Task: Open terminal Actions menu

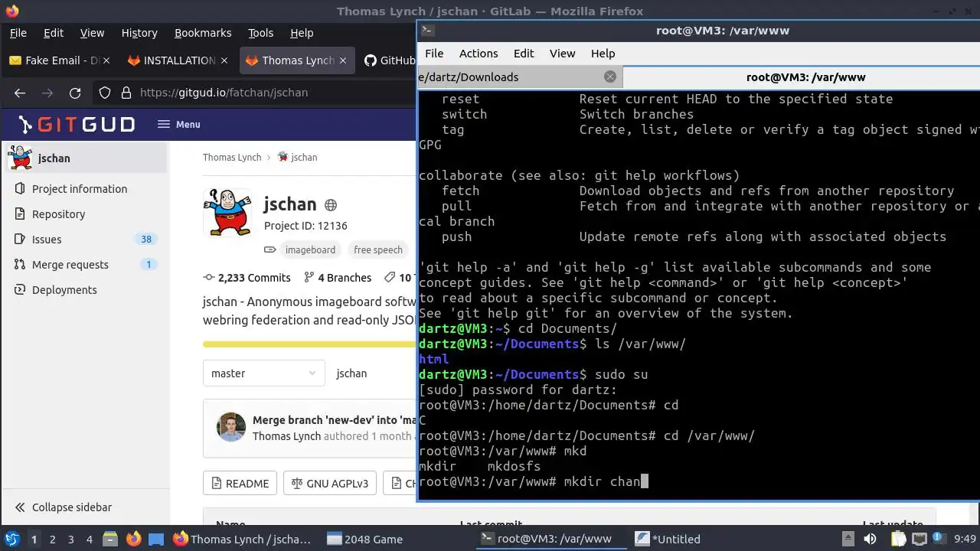Action: click(x=479, y=54)
